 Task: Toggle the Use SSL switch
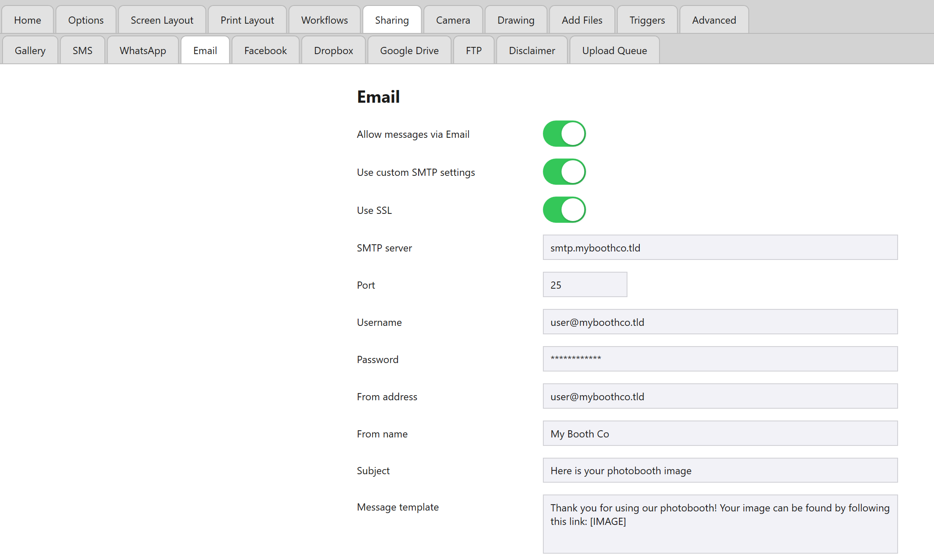click(x=564, y=210)
